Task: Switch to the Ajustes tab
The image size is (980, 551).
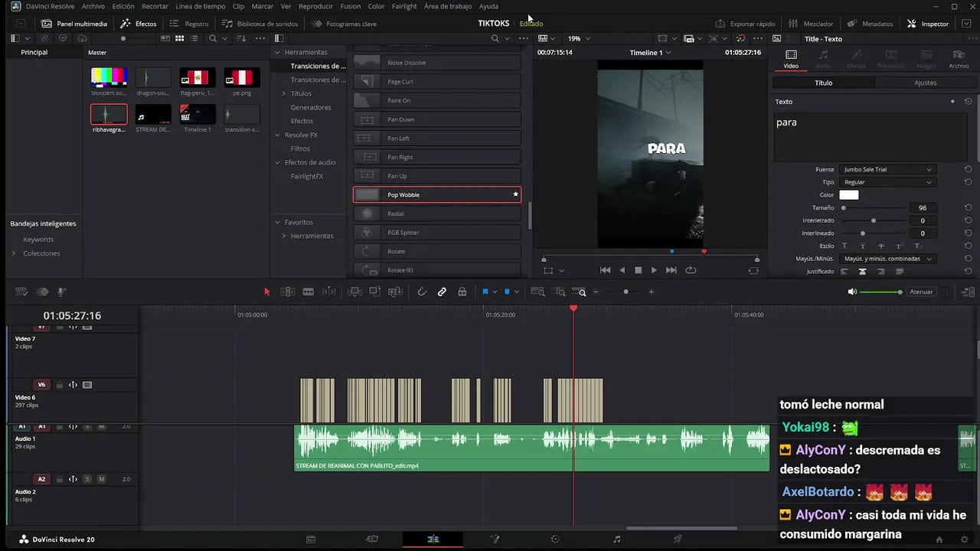Action: point(925,83)
